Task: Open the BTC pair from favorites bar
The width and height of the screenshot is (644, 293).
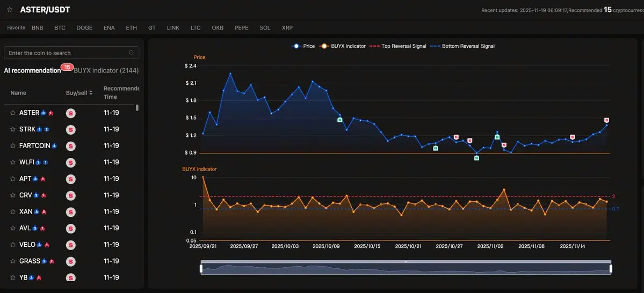Action: pos(60,27)
